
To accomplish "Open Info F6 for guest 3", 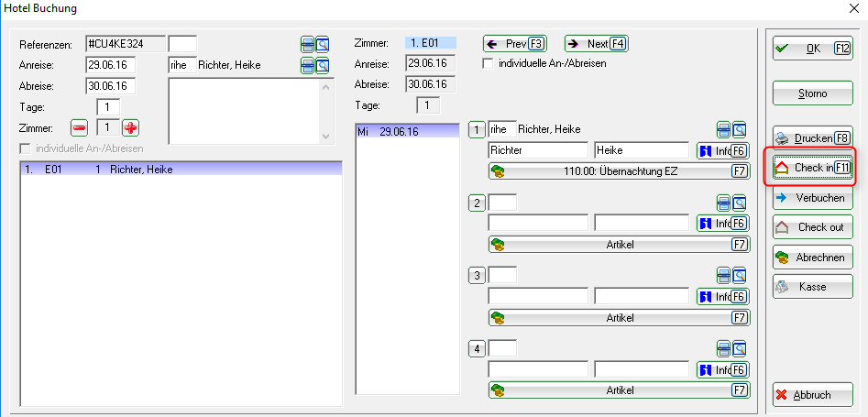I will [x=723, y=296].
